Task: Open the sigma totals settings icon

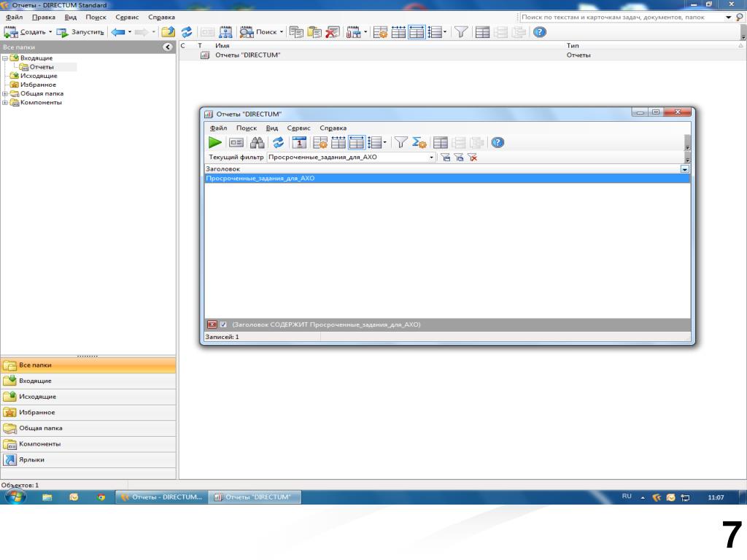Action: click(419, 142)
